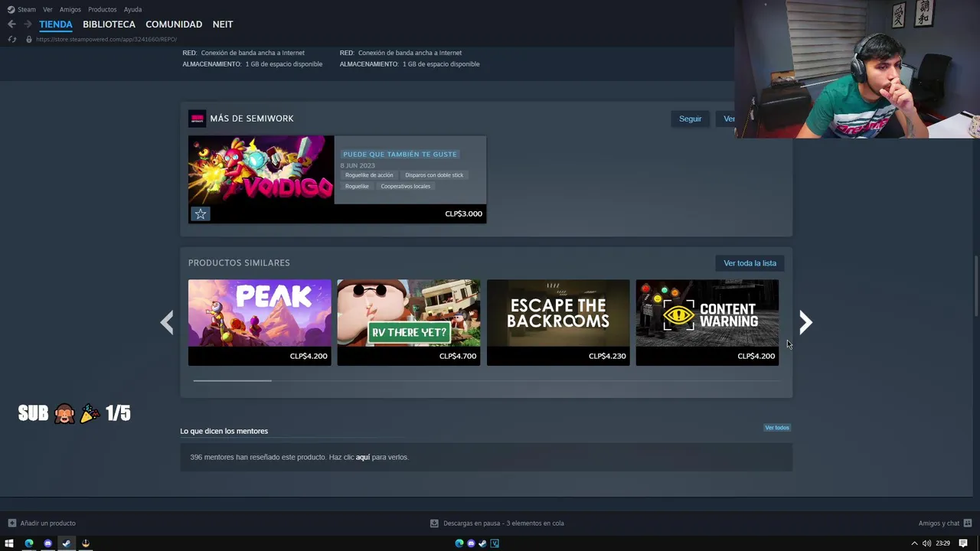Viewport: 980px width, 551px height.
Task: Click the RV There Yet? price CLP$4.700
Action: 458,356
